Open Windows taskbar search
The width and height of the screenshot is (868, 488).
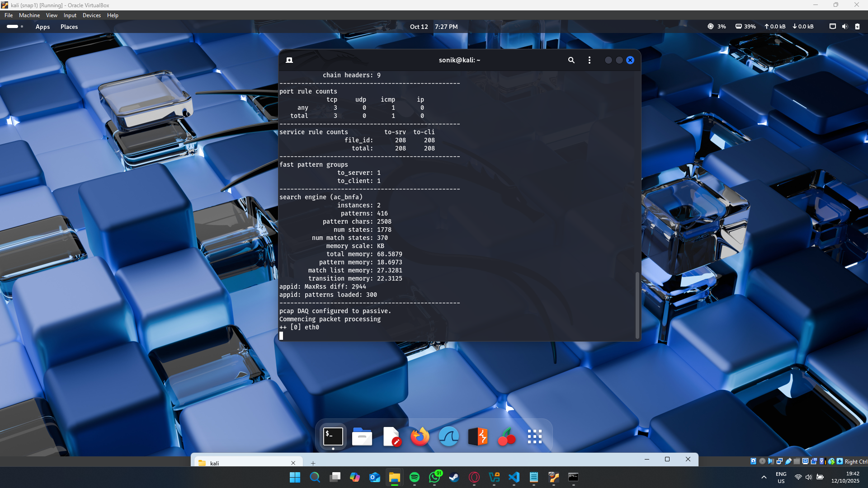pyautogui.click(x=315, y=477)
